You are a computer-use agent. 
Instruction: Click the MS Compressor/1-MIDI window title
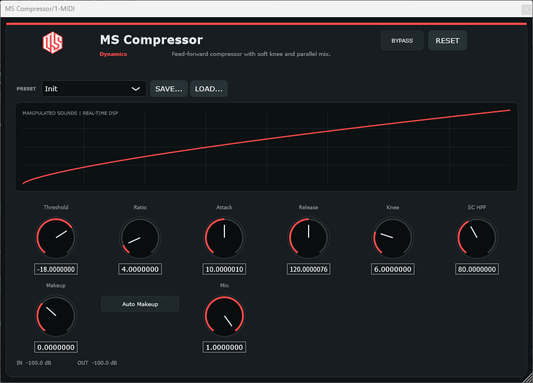pos(40,9)
